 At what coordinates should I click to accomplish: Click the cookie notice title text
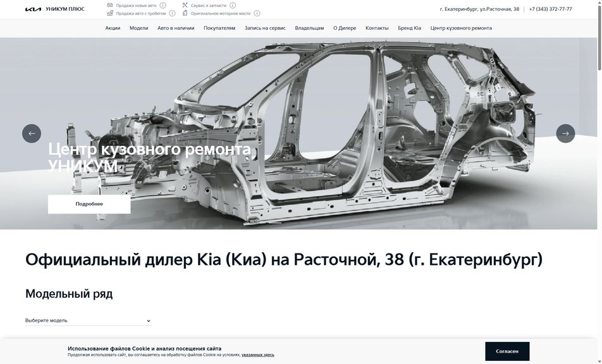pos(144,349)
